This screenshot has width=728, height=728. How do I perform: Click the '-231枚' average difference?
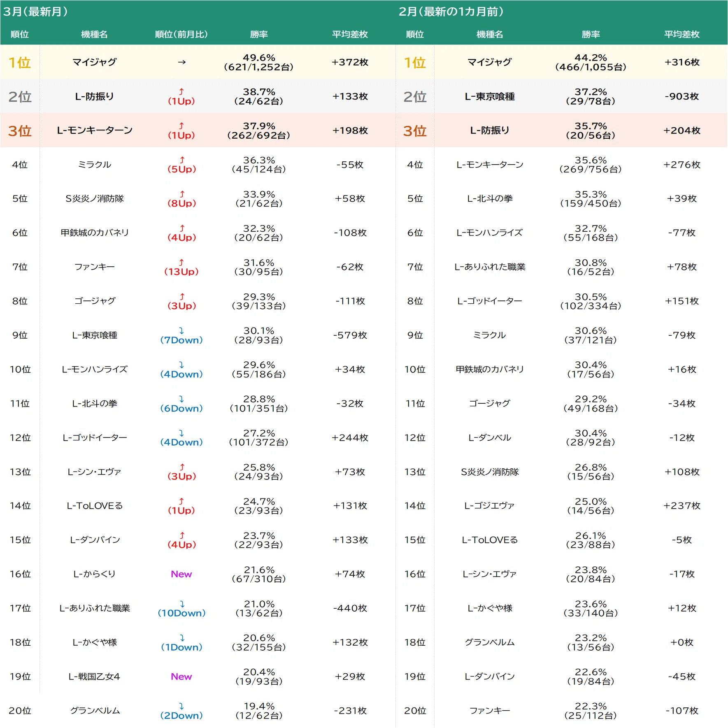(350, 711)
